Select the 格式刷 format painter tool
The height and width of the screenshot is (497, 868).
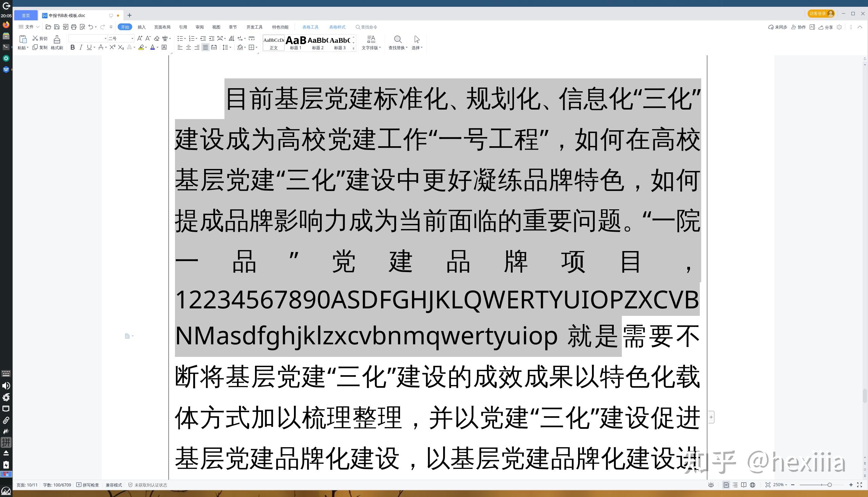coord(57,43)
